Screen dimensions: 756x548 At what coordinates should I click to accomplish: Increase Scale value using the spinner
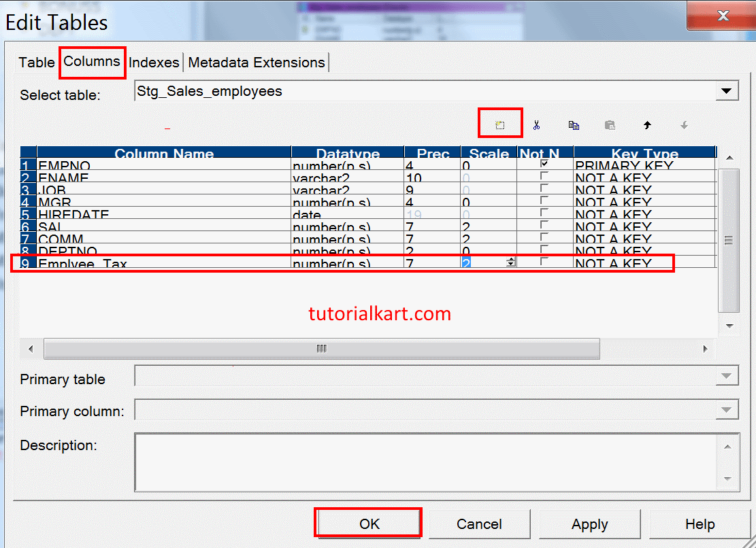tap(511, 259)
